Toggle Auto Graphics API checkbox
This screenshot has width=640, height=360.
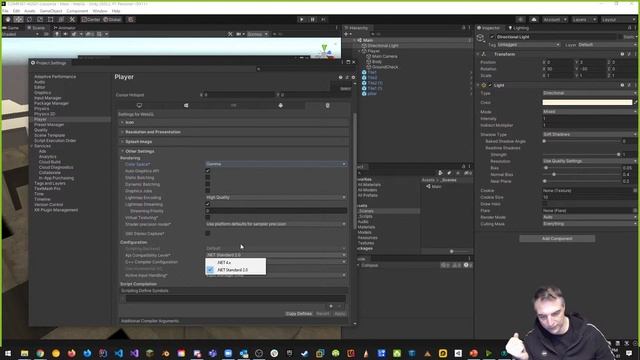208,171
